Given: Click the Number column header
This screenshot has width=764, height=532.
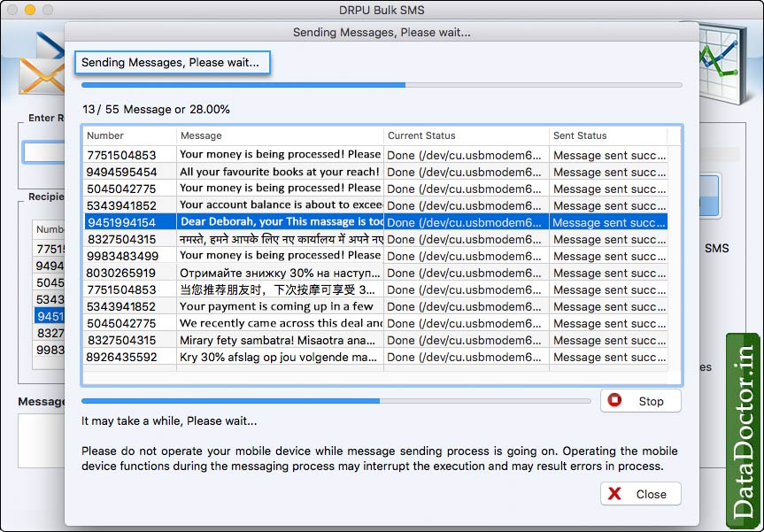Looking at the screenshot, I should pos(129,135).
